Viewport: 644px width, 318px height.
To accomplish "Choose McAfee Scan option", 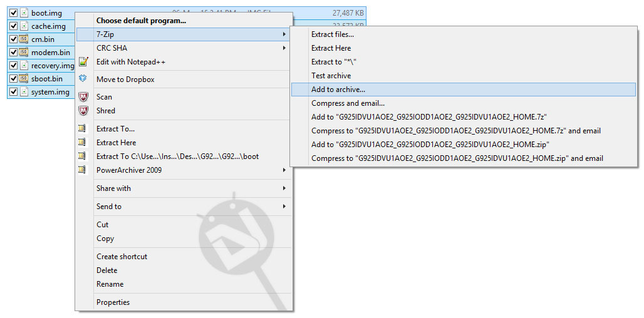I will (105, 97).
